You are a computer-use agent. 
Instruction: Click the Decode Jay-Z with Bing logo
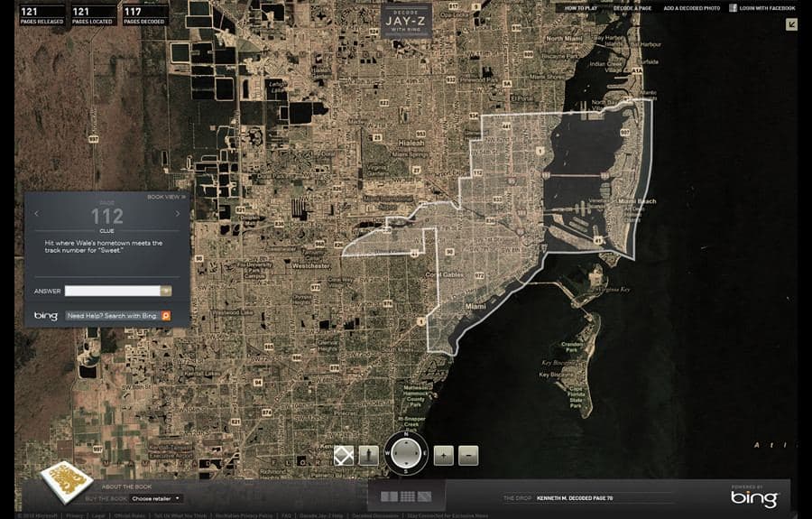406,22
